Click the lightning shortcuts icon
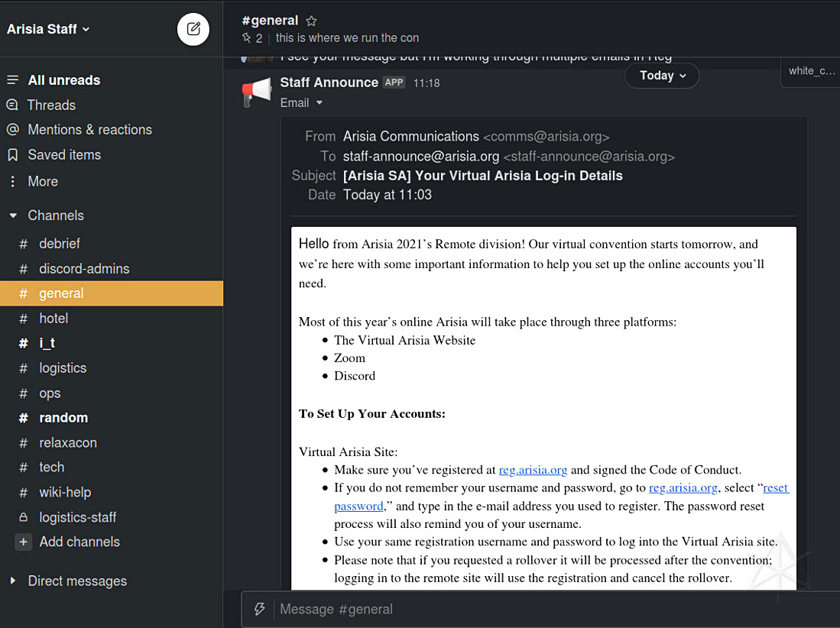 coord(259,609)
